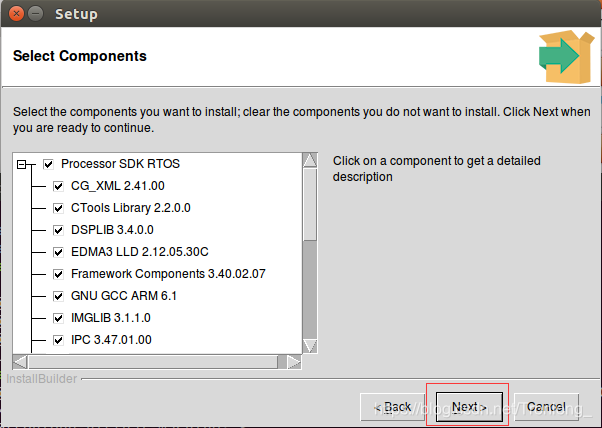Select the DSPLIB 3.4.0.0 row text
The width and height of the screenshot is (602, 428).
[112, 230]
